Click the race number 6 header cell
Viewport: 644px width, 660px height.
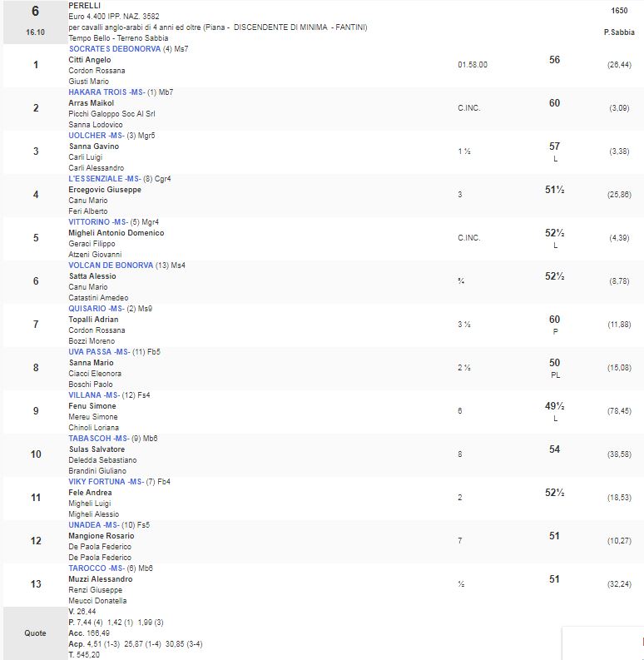[x=34, y=12]
